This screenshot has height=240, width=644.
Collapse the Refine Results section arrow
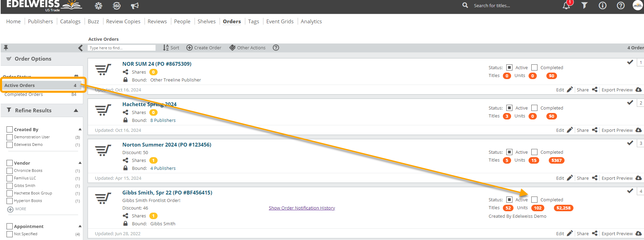click(x=76, y=110)
